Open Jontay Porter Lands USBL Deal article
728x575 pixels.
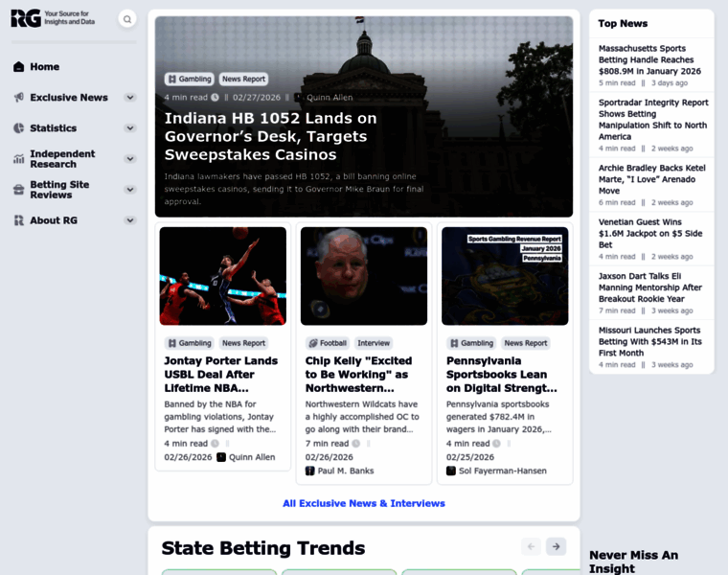[221, 375]
